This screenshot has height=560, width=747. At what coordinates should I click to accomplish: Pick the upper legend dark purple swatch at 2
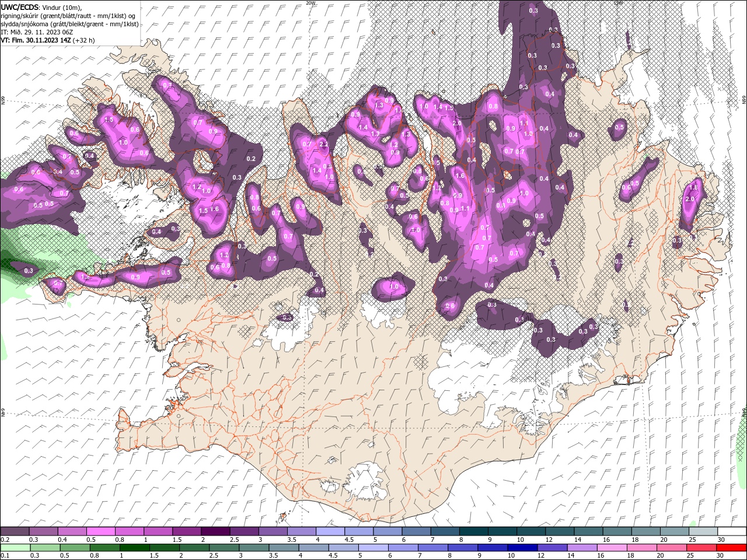215,531
